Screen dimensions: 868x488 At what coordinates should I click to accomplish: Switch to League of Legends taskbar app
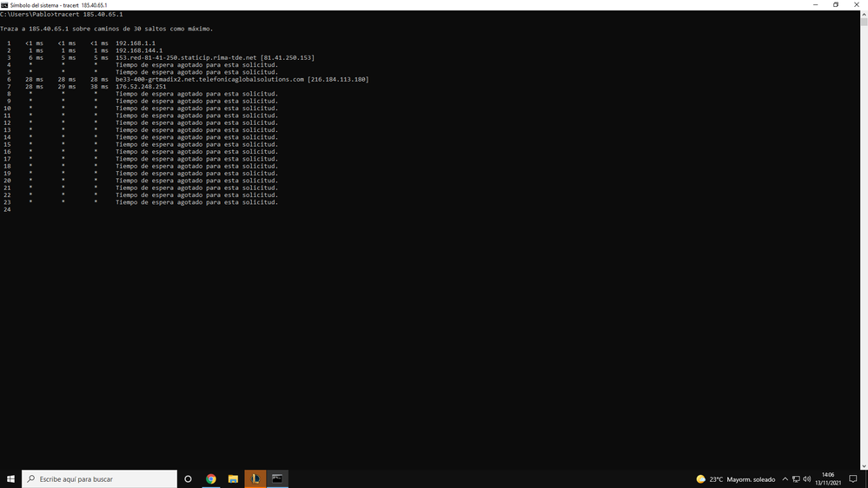tap(255, 478)
